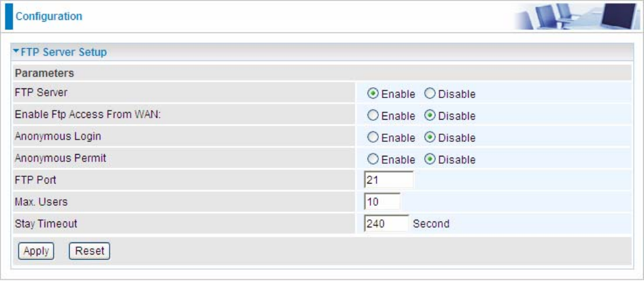Click the Apply button
The width and height of the screenshot is (644, 281).
coord(36,251)
